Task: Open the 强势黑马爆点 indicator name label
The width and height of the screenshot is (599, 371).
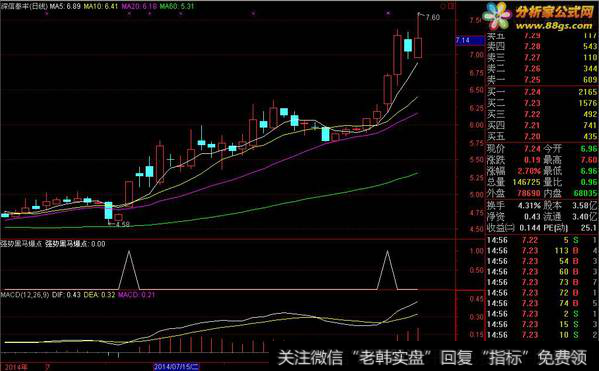Action: pyautogui.click(x=21, y=244)
